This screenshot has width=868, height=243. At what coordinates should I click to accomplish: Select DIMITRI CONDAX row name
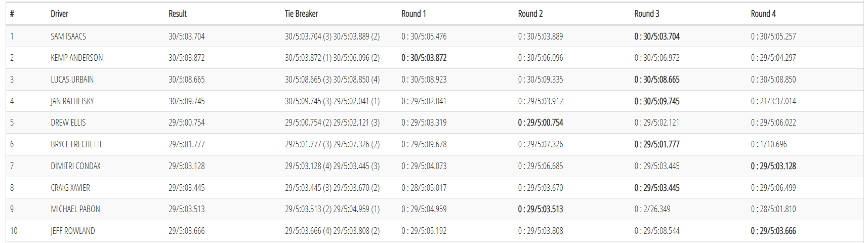click(75, 166)
